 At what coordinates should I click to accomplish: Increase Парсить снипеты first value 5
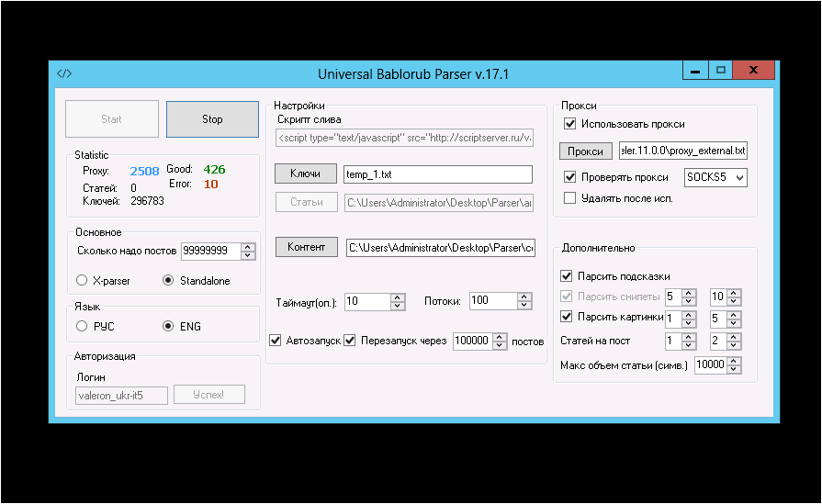689,293
